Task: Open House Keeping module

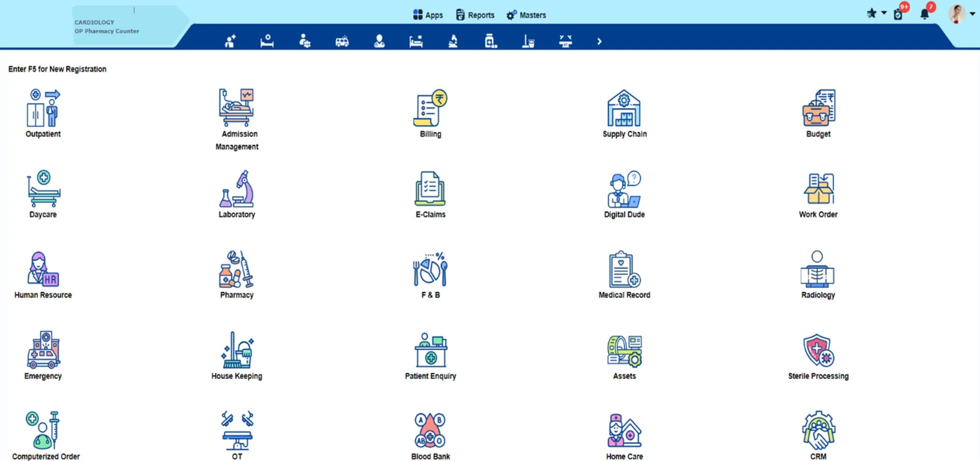Action: point(237,355)
